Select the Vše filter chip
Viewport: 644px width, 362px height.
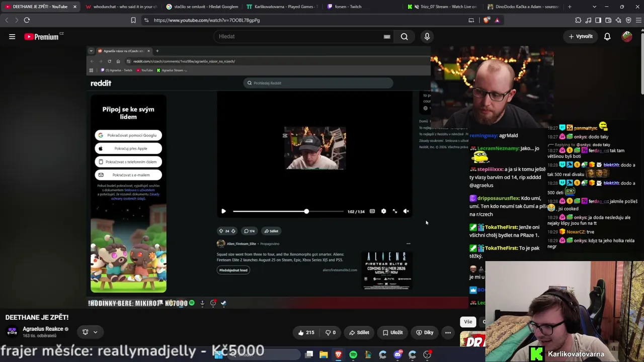click(x=468, y=322)
